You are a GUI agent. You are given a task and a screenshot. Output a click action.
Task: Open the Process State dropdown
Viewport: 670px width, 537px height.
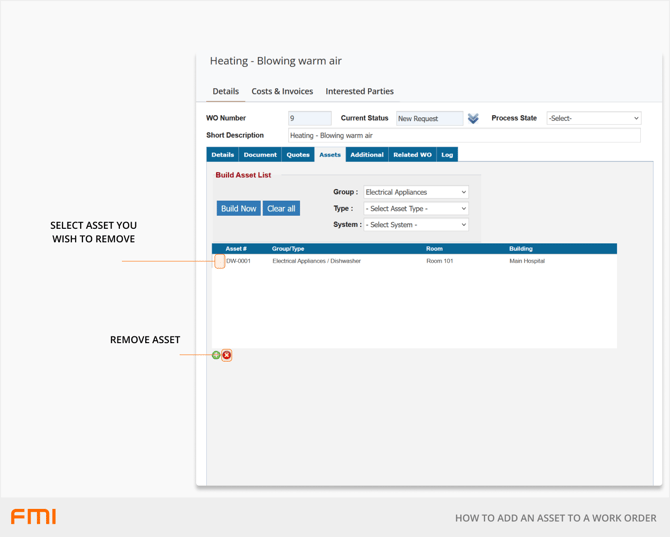tap(594, 118)
